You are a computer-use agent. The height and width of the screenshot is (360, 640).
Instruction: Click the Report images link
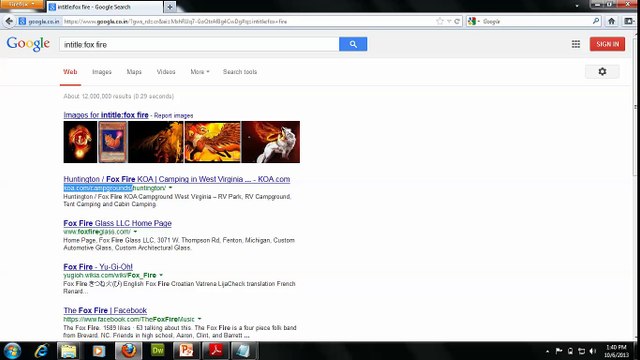pyautogui.click(x=173, y=116)
